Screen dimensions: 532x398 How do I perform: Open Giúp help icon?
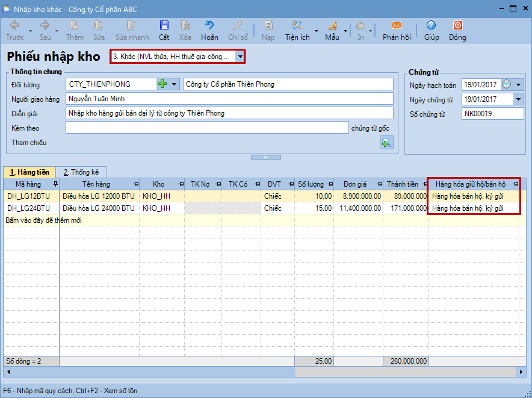click(x=431, y=25)
